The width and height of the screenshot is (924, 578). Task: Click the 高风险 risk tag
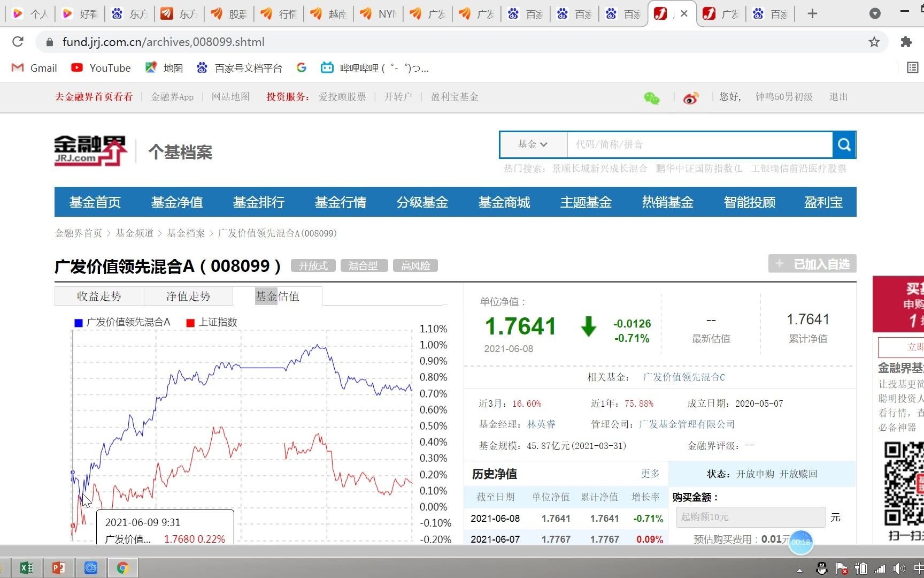415,266
